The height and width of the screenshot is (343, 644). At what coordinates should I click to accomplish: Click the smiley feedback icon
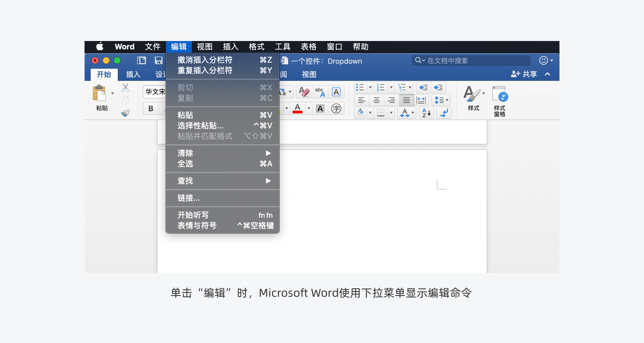pos(543,60)
